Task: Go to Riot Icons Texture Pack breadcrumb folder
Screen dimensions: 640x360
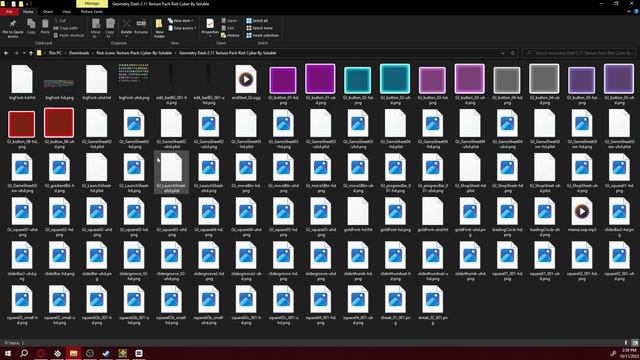Action: [134, 53]
